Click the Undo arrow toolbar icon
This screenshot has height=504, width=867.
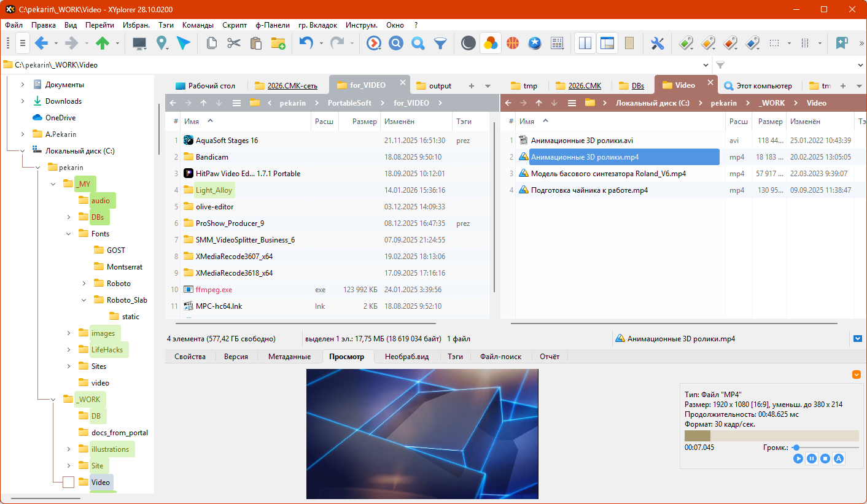[306, 43]
